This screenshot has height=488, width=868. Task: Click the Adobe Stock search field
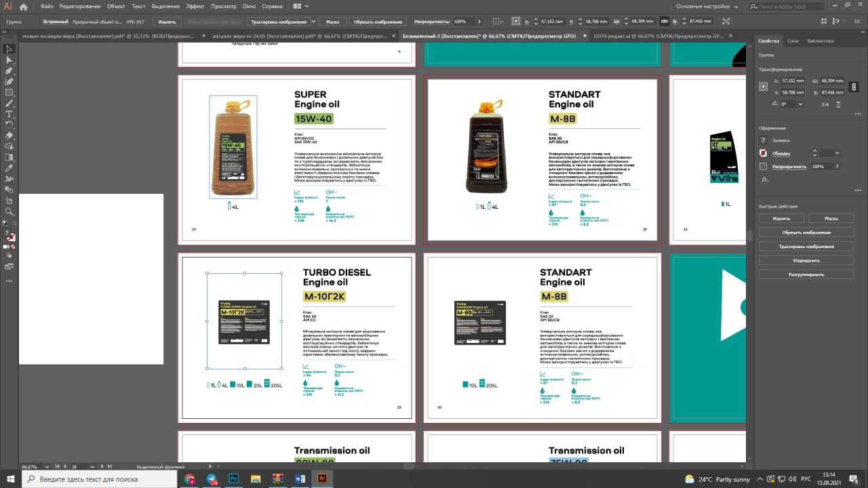787,6
